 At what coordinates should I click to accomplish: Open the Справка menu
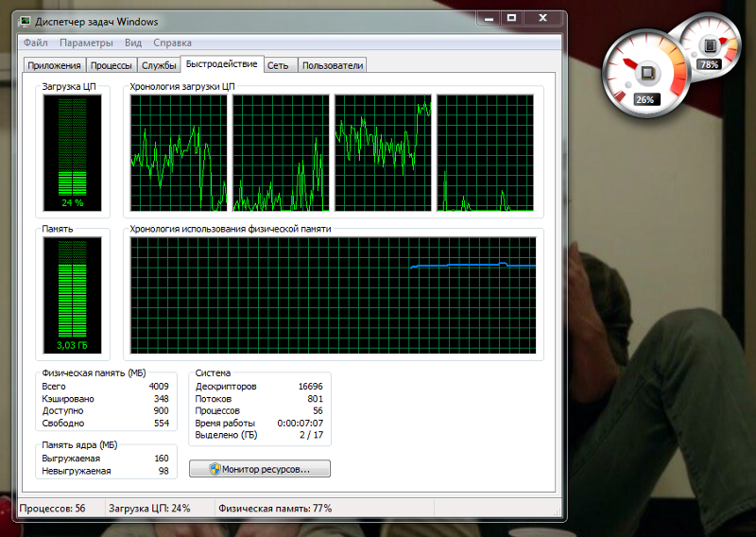[172, 43]
